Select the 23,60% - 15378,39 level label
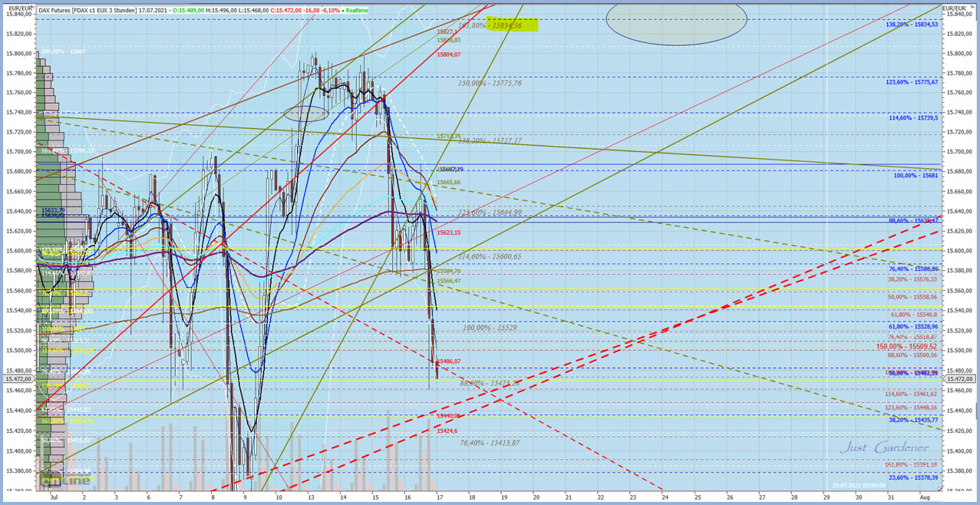 click(913, 477)
